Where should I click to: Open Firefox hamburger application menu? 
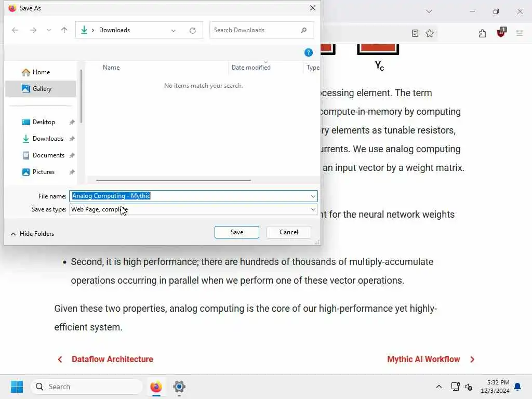(520, 33)
